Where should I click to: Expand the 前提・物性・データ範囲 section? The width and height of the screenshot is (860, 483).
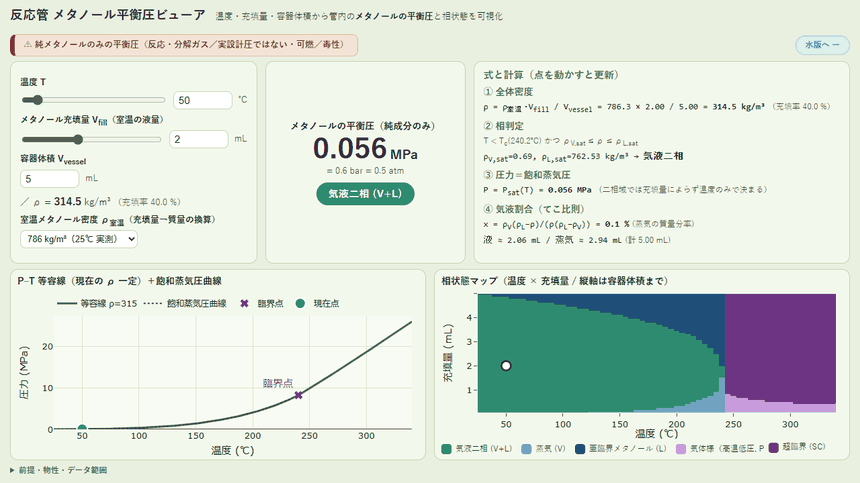click(59, 470)
